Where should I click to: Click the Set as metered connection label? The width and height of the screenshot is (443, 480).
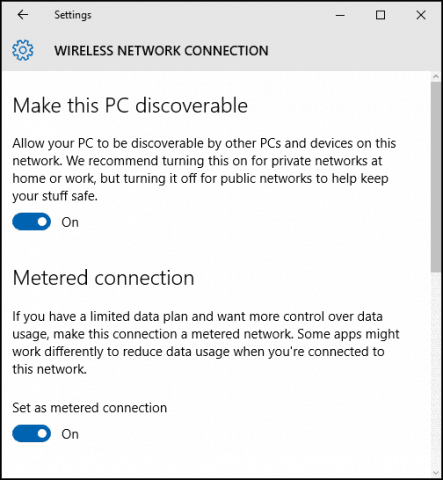coord(90,408)
